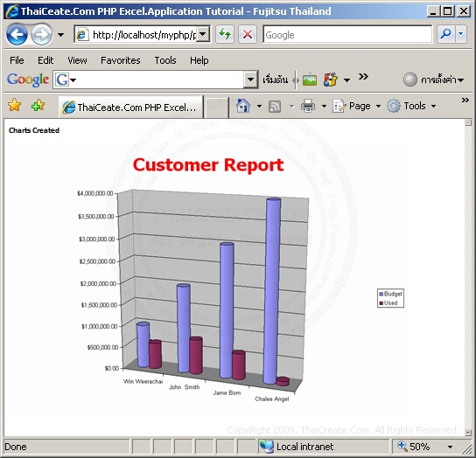Click the Favorites Center star icon
Viewport: 476px width, 458px height.
pos(14,105)
